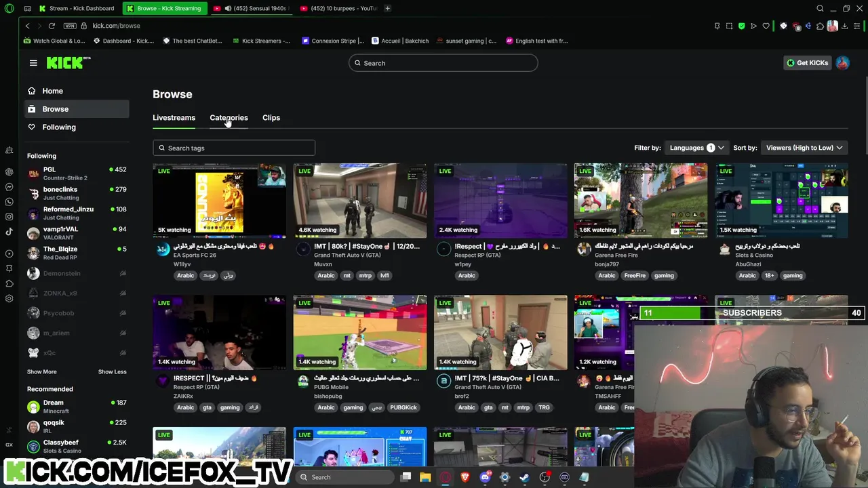Open Brave browser from the taskbar
This screenshot has width=868, height=488.
(465, 477)
